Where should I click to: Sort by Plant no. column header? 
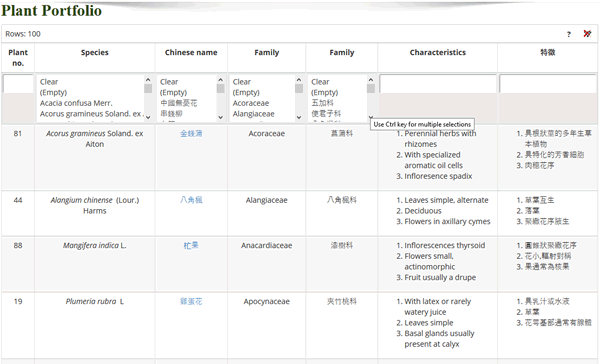coord(18,58)
